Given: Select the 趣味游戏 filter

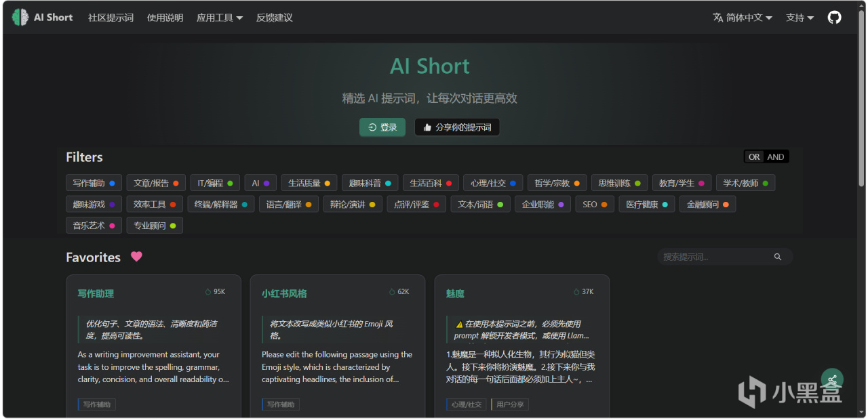Looking at the screenshot, I should coord(94,204).
